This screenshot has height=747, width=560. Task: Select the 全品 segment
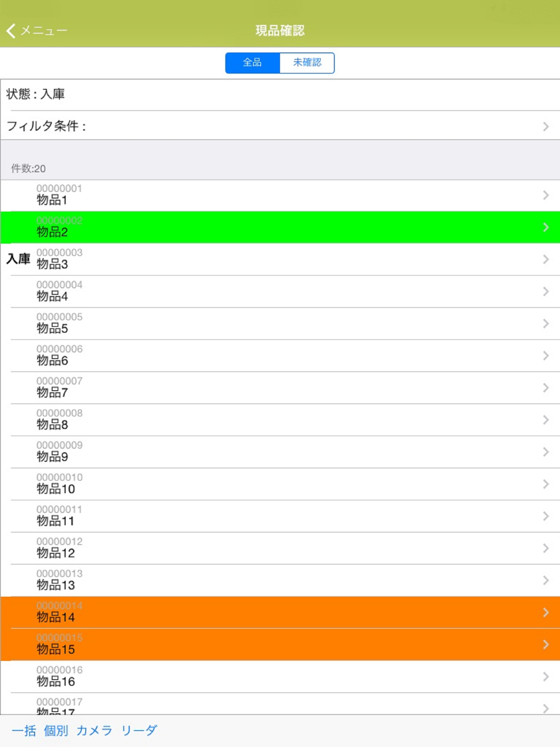252,63
